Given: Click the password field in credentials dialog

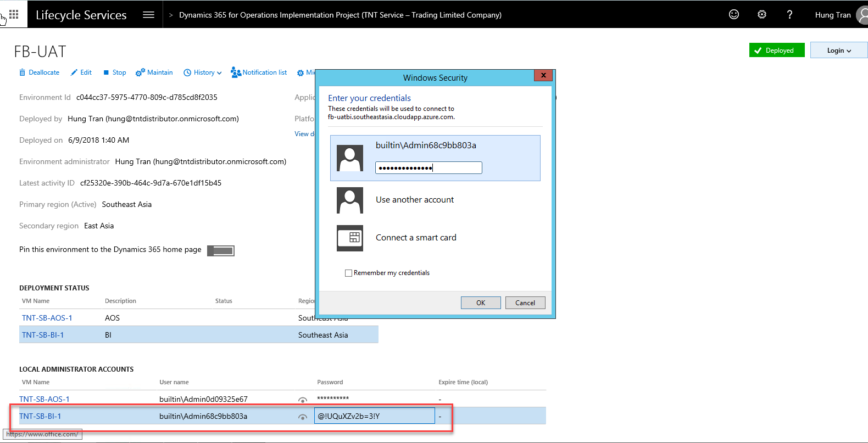Looking at the screenshot, I should click(429, 167).
